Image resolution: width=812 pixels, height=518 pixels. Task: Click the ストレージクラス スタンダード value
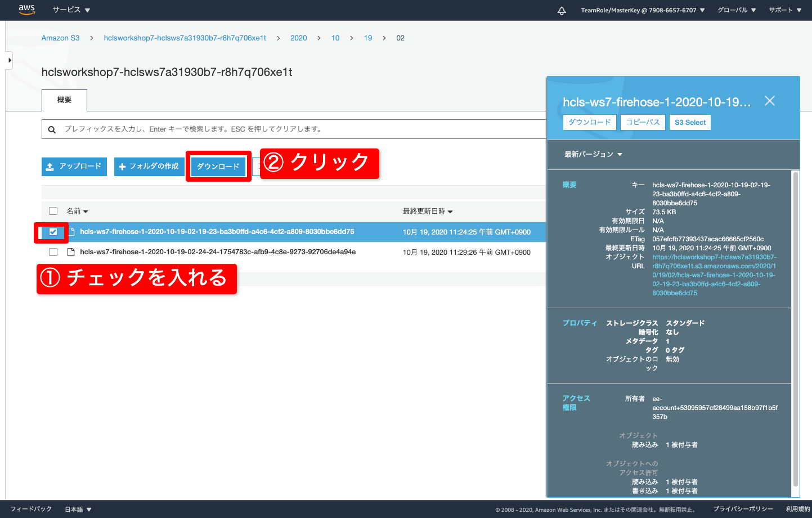pyautogui.click(x=685, y=323)
